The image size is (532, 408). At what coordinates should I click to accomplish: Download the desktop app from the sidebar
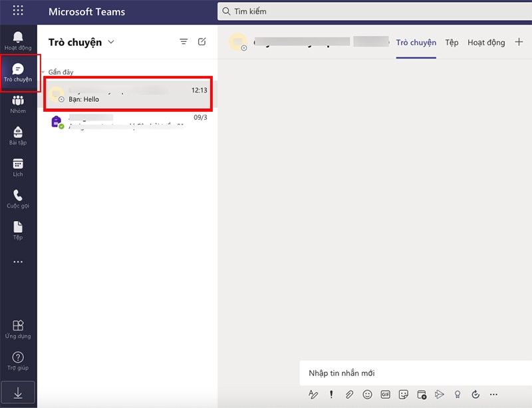[17, 392]
